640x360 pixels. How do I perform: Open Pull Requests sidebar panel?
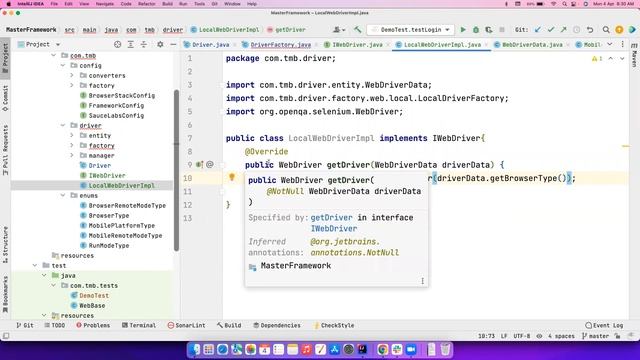click(5, 150)
